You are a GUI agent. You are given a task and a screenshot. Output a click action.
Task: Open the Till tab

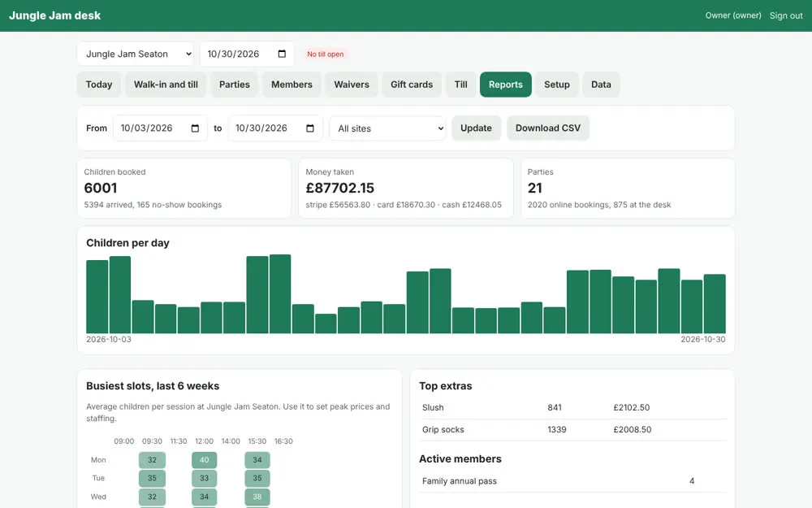click(461, 85)
